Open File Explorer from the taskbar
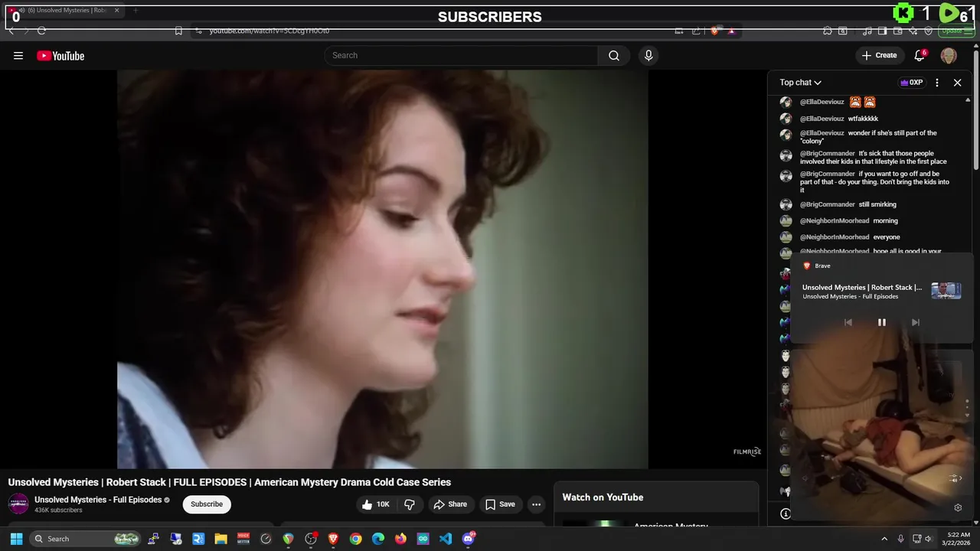 [220, 539]
